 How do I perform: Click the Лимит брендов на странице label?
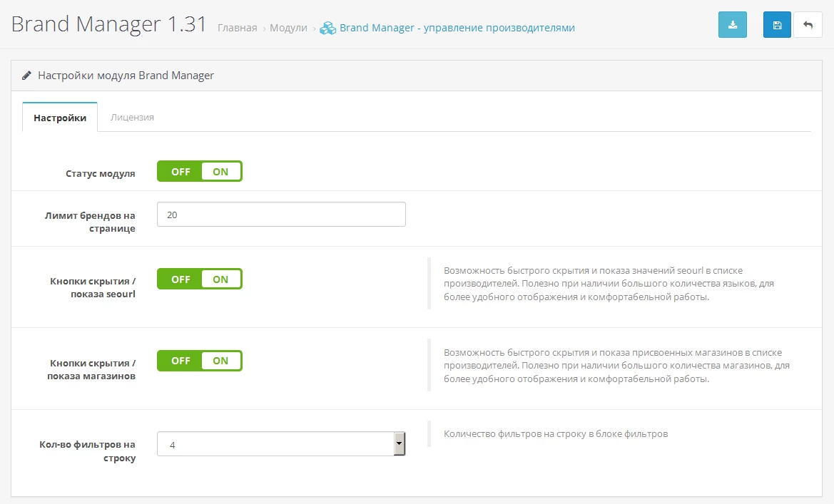pos(90,222)
